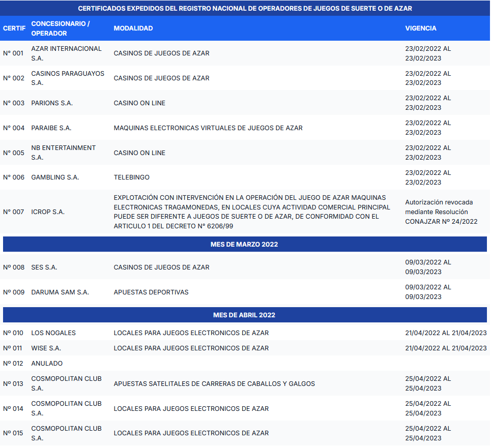Click the VIGENCIA column header
This screenshot has height=448, width=491.
click(420, 28)
